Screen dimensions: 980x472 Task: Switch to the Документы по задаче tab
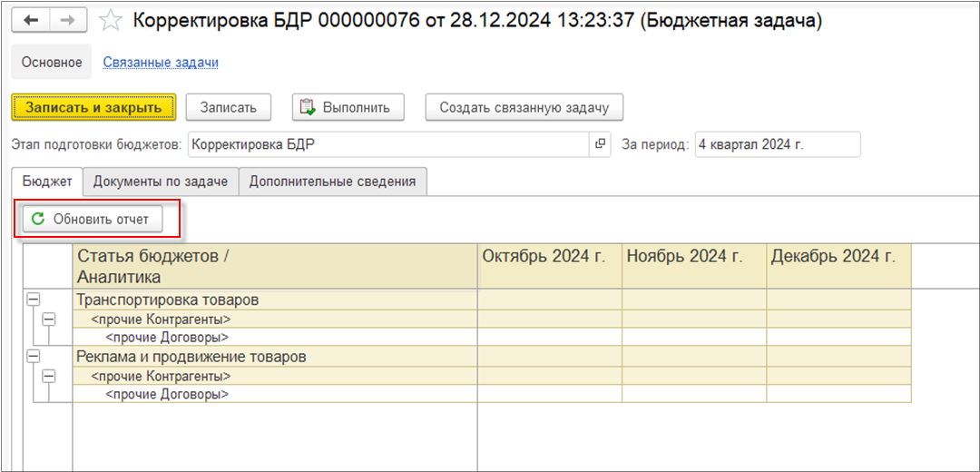[161, 182]
